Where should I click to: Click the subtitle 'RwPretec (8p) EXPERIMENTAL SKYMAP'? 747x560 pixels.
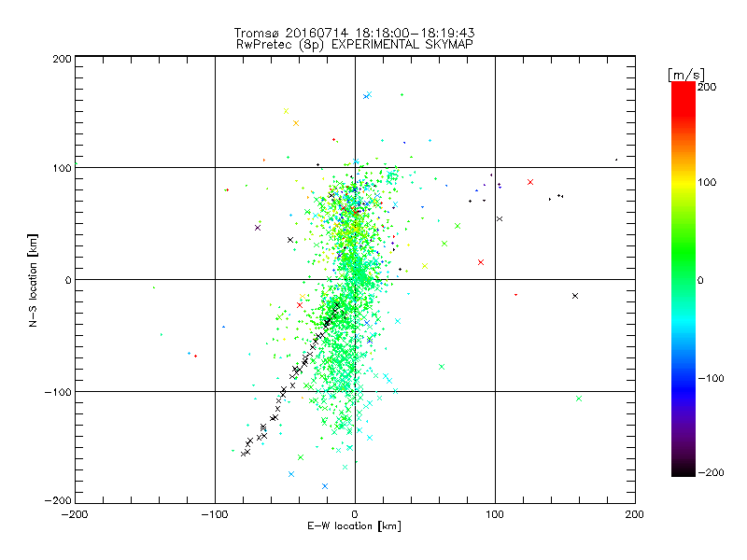point(355,45)
